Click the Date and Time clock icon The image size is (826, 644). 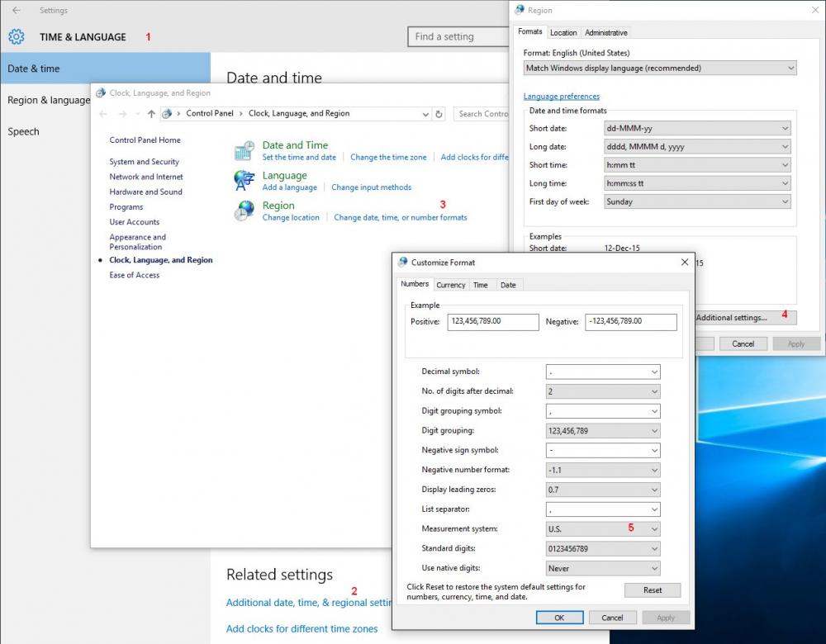(x=244, y=150)
